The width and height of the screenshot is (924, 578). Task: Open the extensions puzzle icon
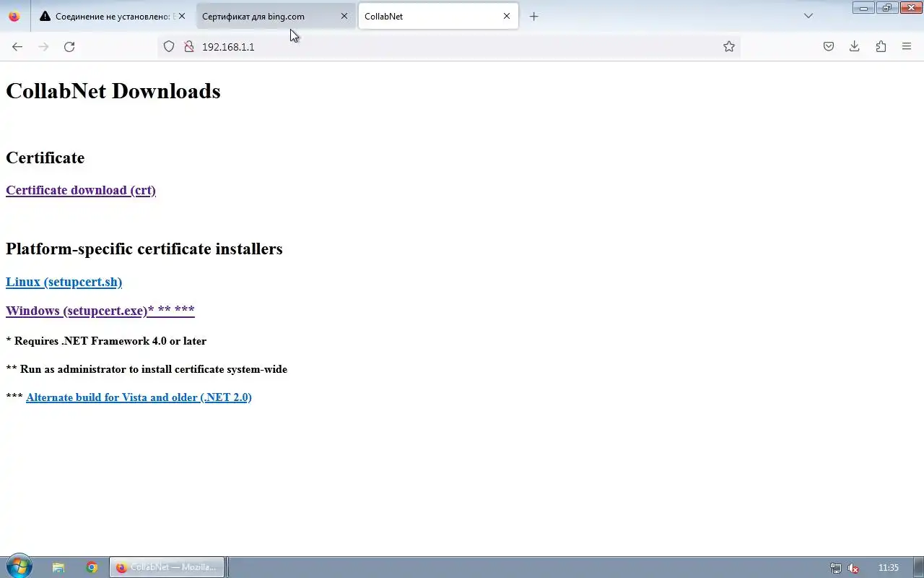[x=881, y=46]
